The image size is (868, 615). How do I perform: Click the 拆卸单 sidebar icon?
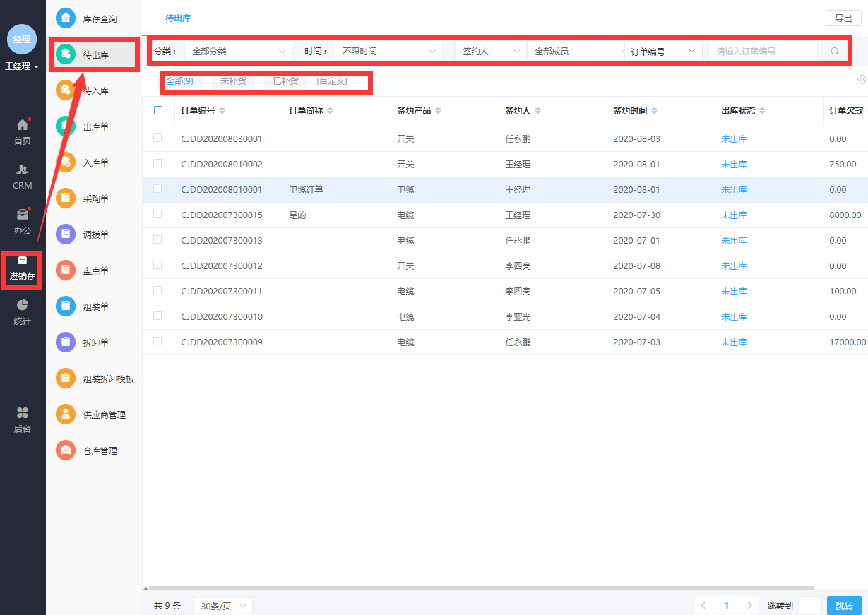66,342
